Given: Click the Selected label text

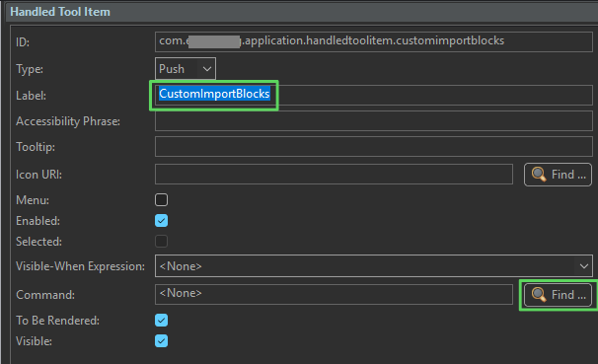Looking at the screenshot, I should click(x=38, y=242).
